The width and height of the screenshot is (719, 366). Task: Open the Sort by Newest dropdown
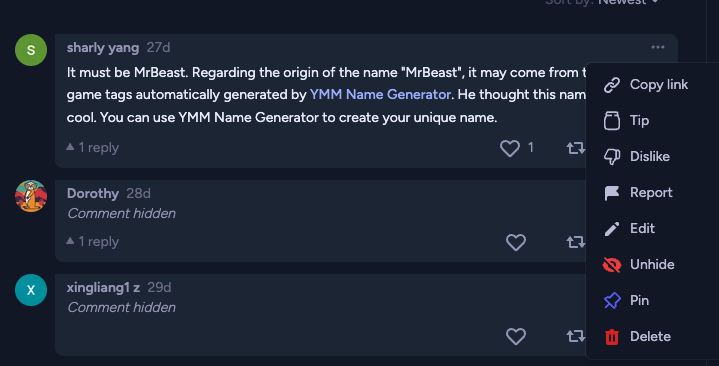tap(603, 2)
